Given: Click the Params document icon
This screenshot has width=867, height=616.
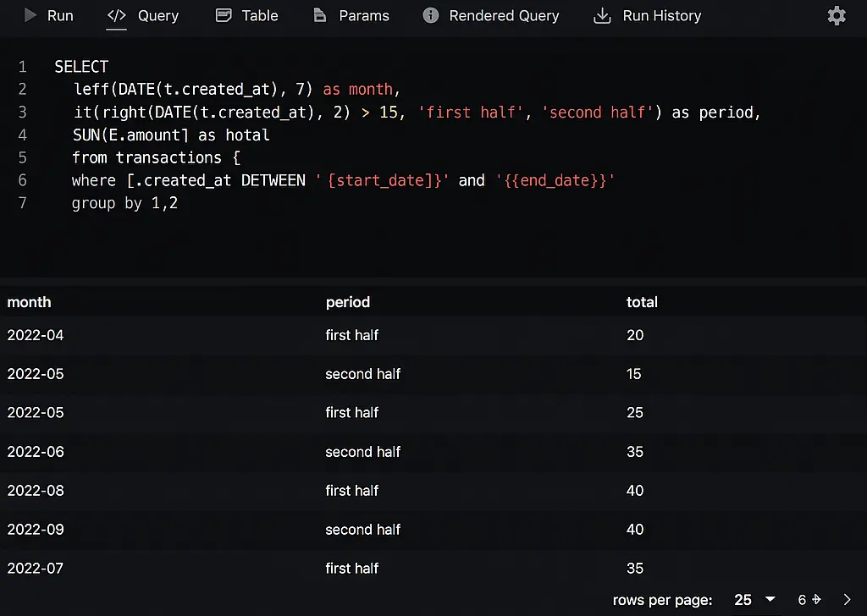Looking at the screenshot, I should [x=319, y=15].
